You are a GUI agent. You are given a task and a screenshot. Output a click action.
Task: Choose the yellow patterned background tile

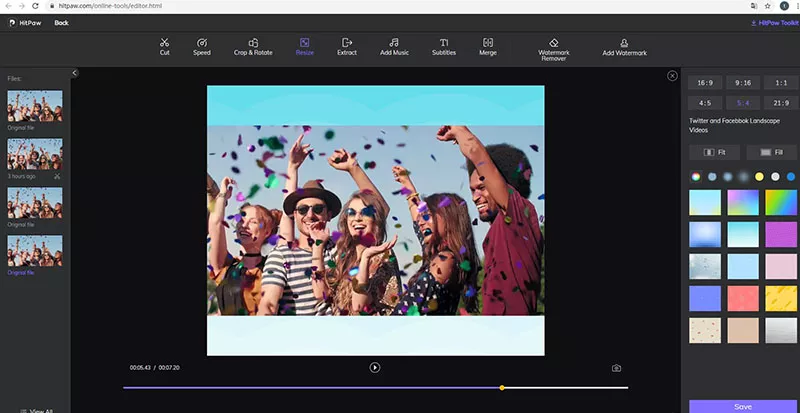click(781, 299)
